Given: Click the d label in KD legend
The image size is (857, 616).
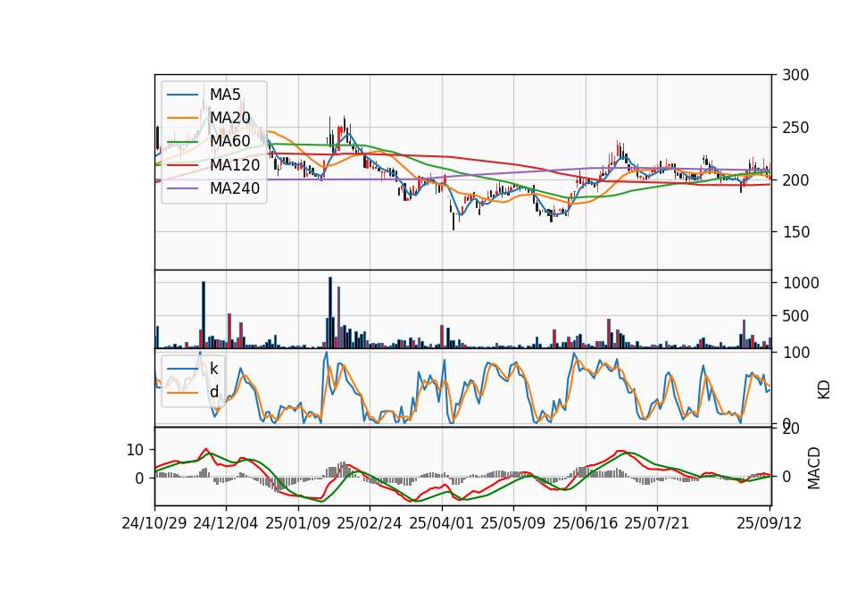Looking at the screenshot, I should coord(213,392).
